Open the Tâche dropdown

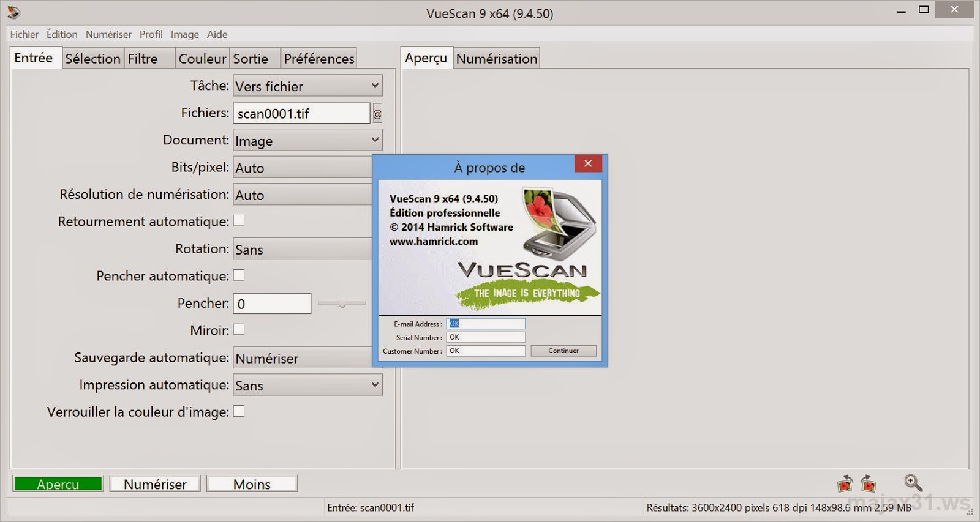307,86
